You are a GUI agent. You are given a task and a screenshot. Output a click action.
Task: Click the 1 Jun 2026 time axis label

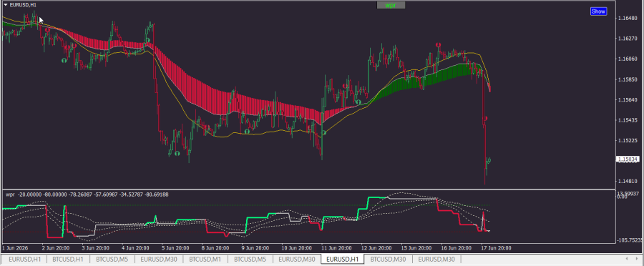pyautogui.click(x=15, y=248)
